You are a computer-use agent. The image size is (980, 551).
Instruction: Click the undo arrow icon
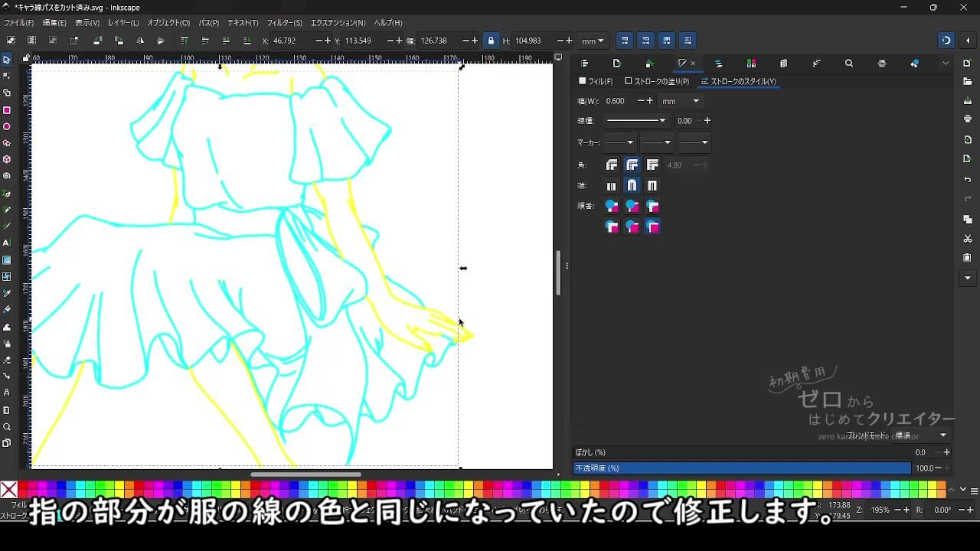point(968,179)
